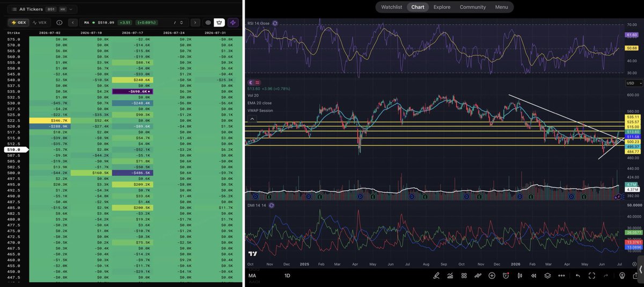Click the purple lightning bolt button
Image resolution: width=644 pixels, height=287 pixels.
click(x=233, y=23)
